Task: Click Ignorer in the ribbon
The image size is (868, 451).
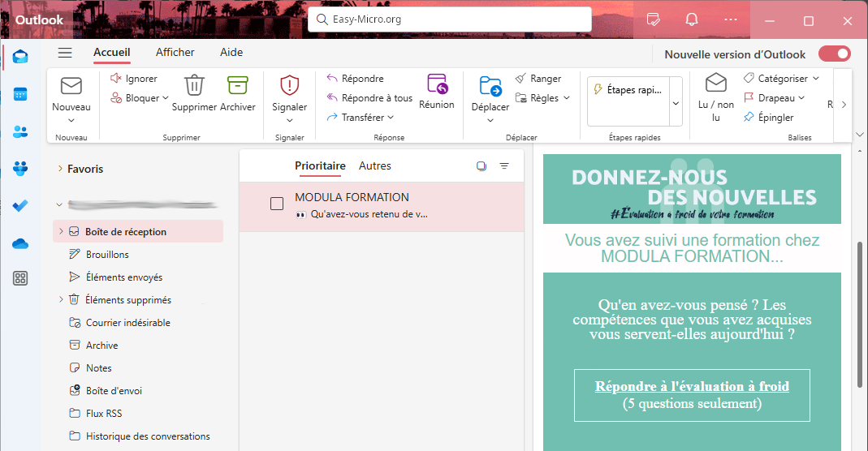Action: coord(133,79)
